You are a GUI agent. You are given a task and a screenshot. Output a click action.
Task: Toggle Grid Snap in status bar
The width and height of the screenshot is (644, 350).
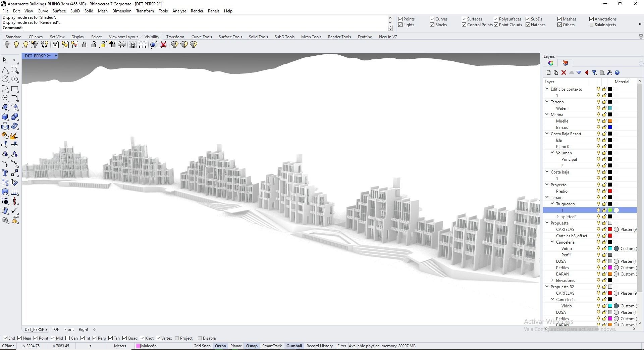click(202, 346)
